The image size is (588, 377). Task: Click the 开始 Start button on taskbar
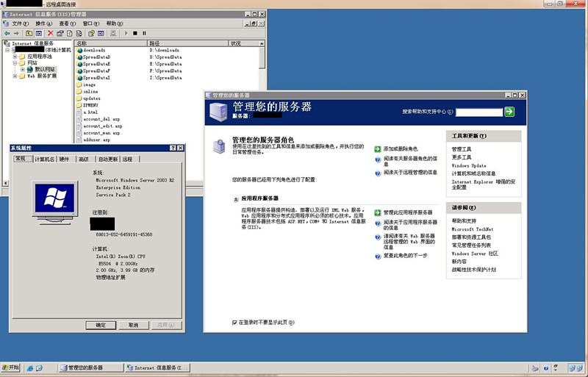[x=12, y=367]
